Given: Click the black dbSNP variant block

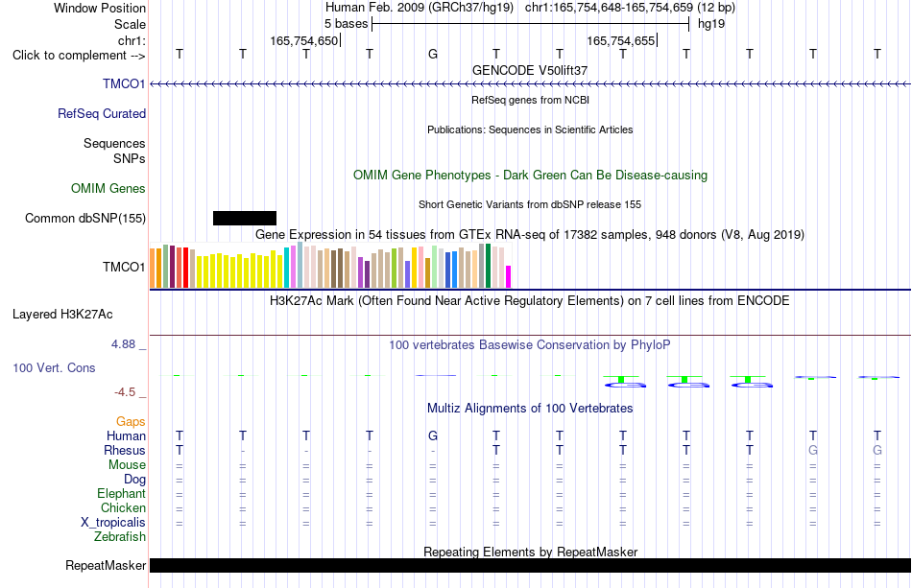Looking at the screenshot, I should click(x=245, y=218).
